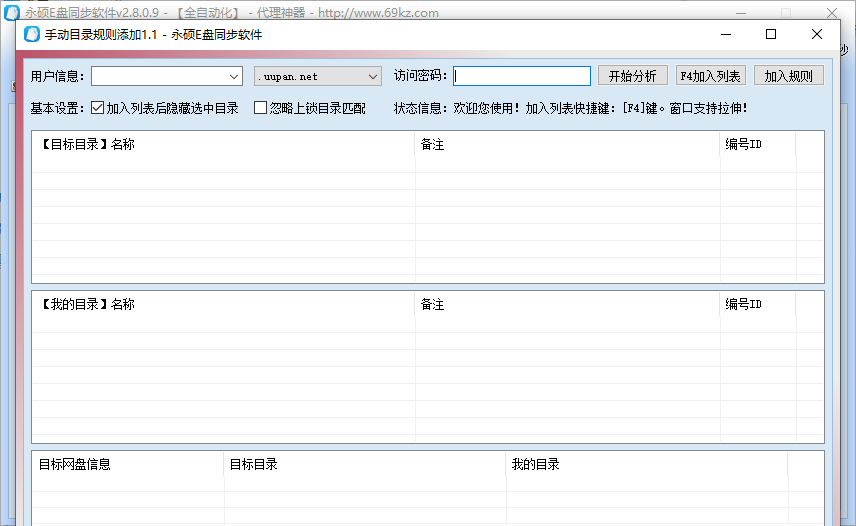Check the 加入列表后隐藏选中目录 checkbox

tap(98, 108)
